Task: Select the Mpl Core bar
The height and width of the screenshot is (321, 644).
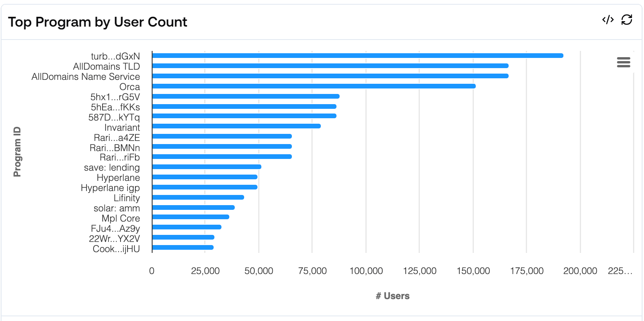Action: (190, 217)
